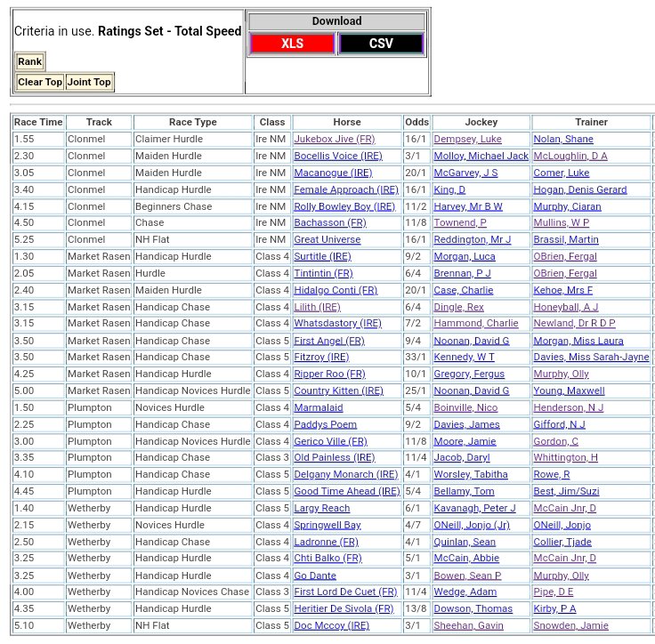Click the Odds column header
Image resolution: width=655 pixels, height=644 pixels.
(416, 122)
